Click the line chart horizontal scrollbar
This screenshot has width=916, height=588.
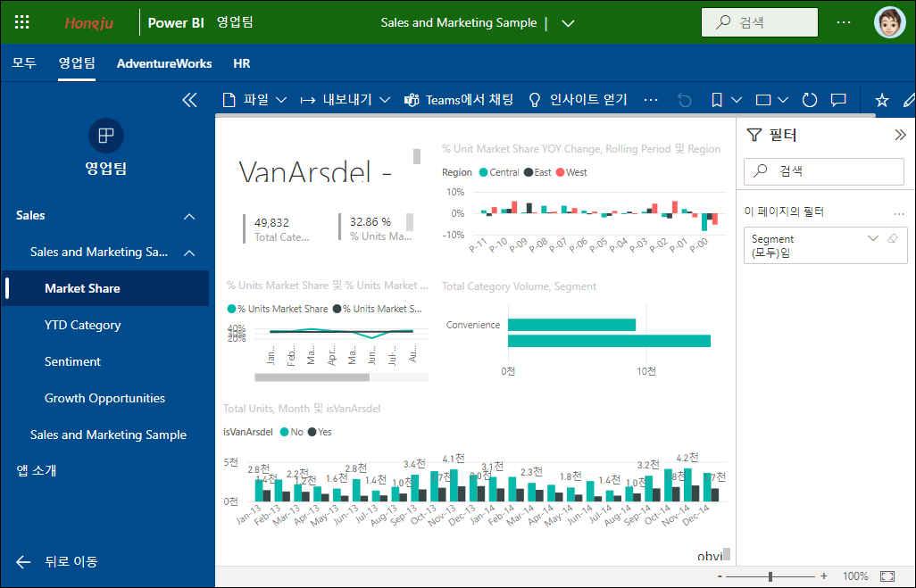tap(312, 377)
